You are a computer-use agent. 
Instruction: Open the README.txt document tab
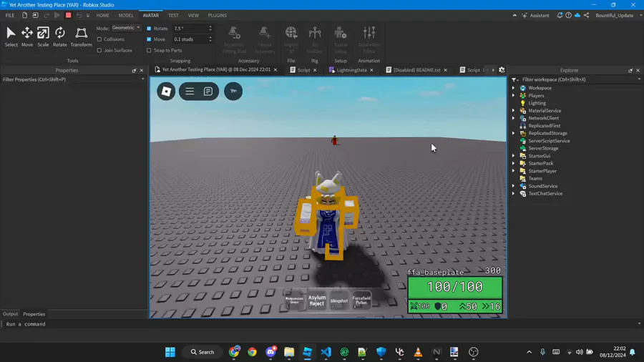(x=416, y=70)
